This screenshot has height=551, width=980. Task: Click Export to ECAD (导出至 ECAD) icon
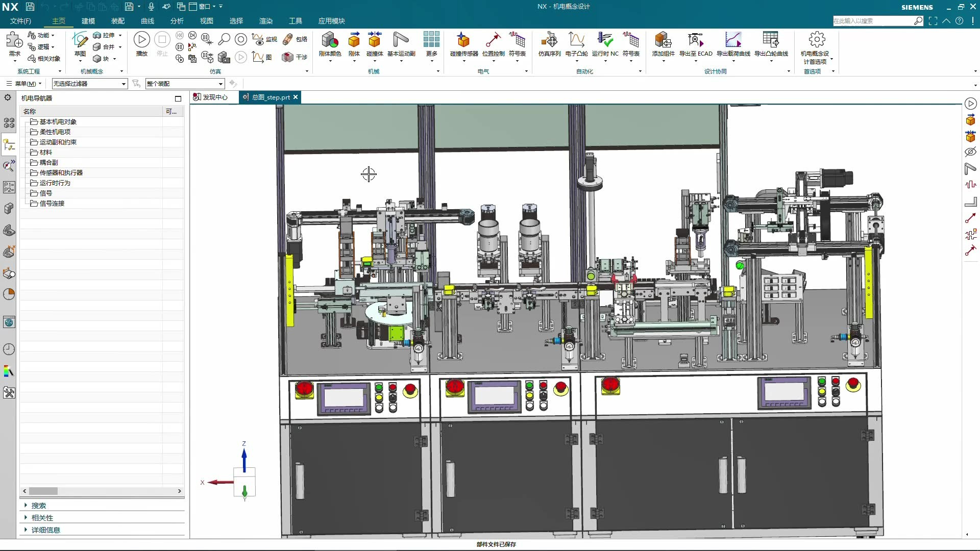695,40
